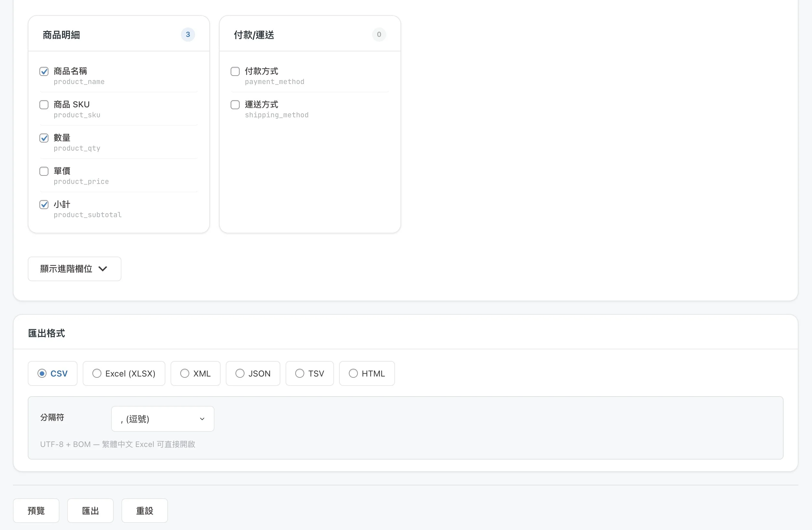Uncheck the 商品名稱 product_name checkbox

pyautogui.click(x=44, y=71)
